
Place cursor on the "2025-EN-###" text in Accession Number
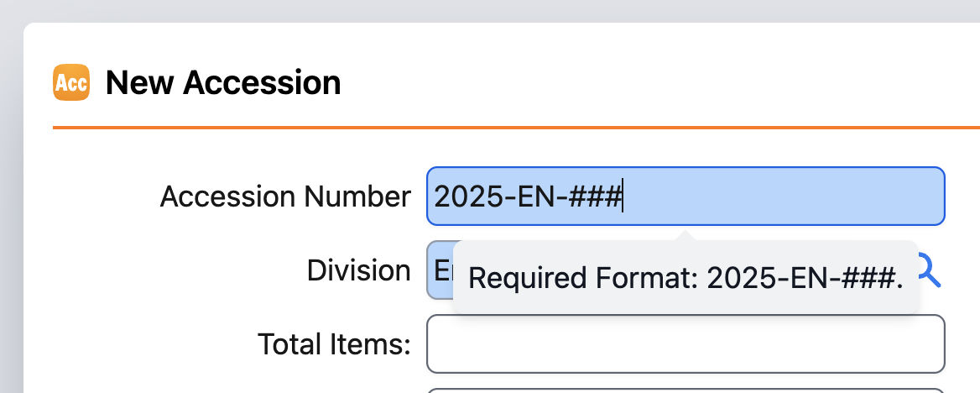tap(527, 196)
